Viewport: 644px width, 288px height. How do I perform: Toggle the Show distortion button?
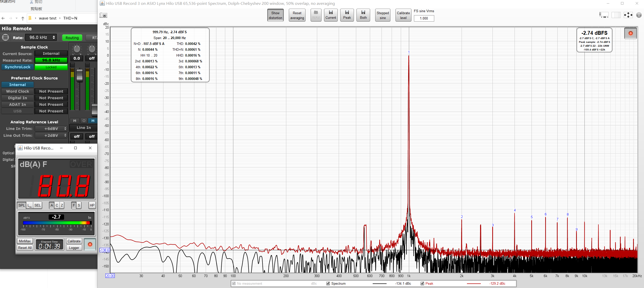[x=275, y=15]
